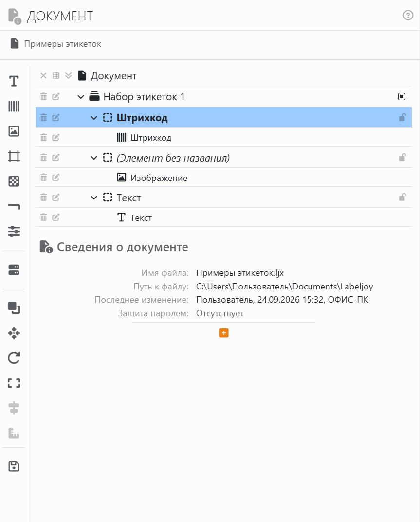Collapse the Текст group chevron
Screen dimensions: 420x522
94,198
